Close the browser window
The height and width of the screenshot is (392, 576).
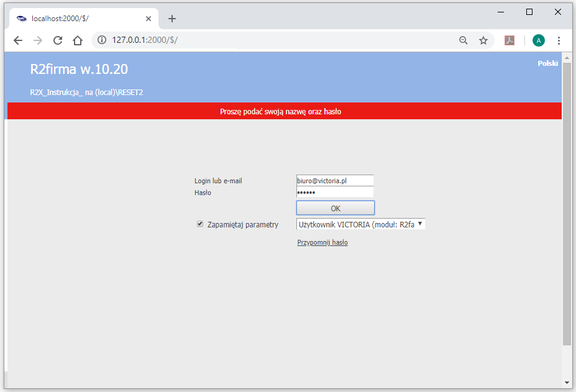click(x=557, y=12)
